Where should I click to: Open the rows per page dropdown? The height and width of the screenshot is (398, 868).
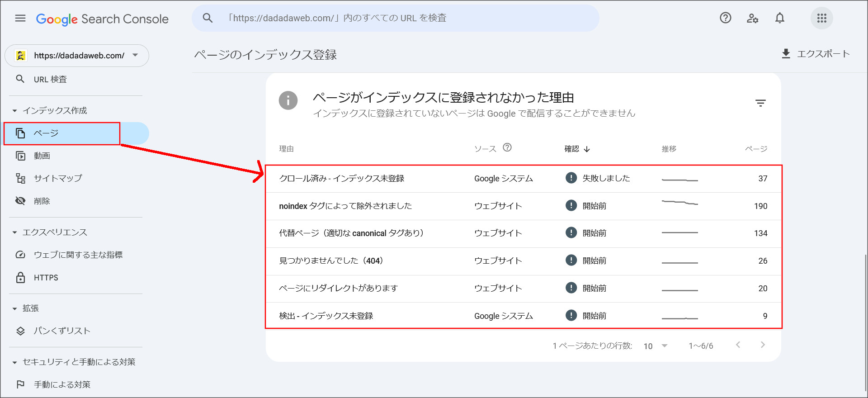[x=656, y=346]
